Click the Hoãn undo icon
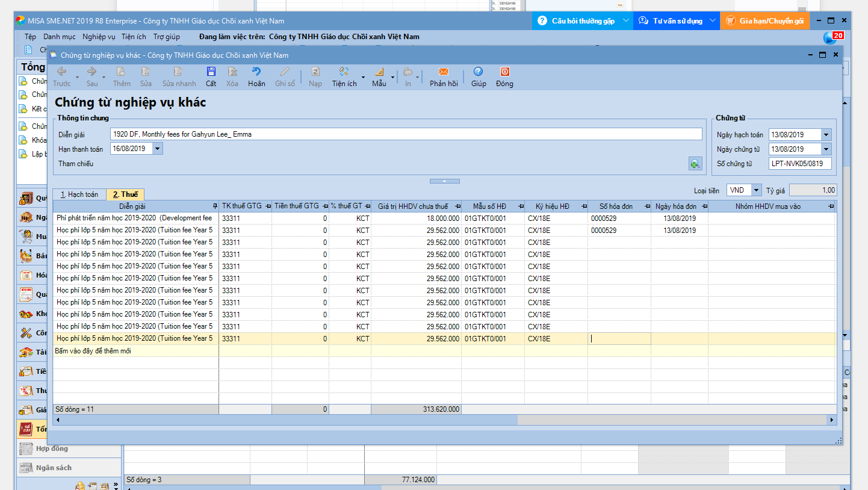Image resolution: width=868 pixels, height=490 pixels. coord(256,72)
